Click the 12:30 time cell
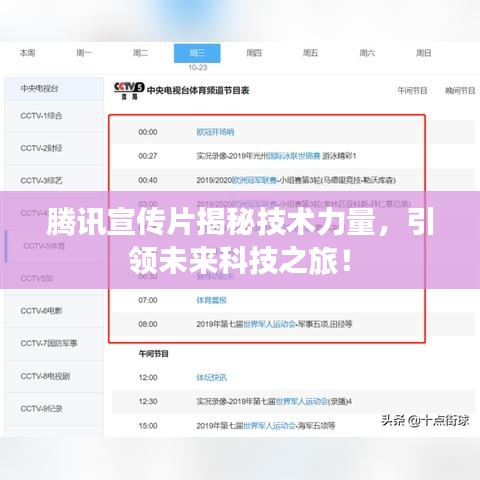480x480 pixels. 148,401
